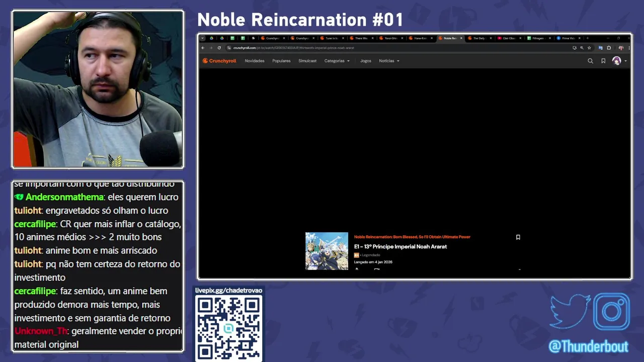This screenshot has height=362, width=644.
Task: Open the Crunchyroll watchlist bookmark icon
Action: (603, 61)
